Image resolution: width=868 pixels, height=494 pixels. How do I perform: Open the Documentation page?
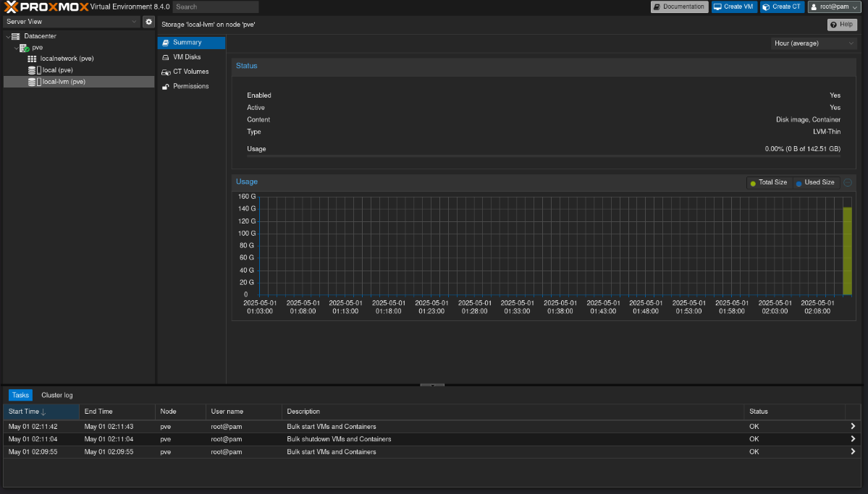point(678,7)
